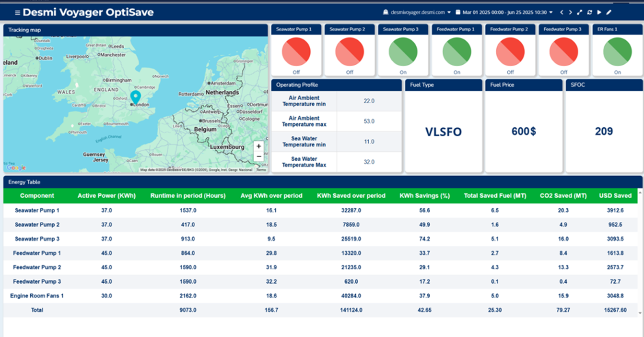This screenshot has height=337, width=644.
Task: Open the desmivoyager.desmi.com vessel dropdown
Action: click(x=417, y=12)
